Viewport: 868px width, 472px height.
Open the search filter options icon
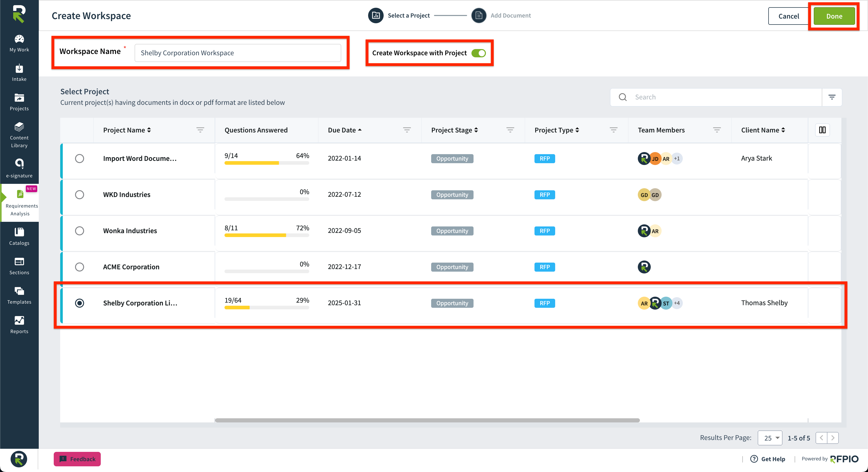[832, 97]
